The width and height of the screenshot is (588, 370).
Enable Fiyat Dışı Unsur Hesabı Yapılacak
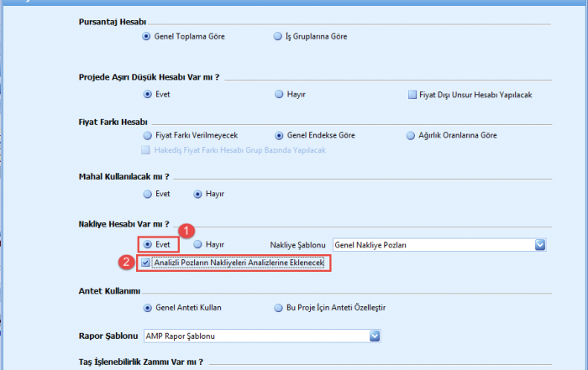pos(412,95)
